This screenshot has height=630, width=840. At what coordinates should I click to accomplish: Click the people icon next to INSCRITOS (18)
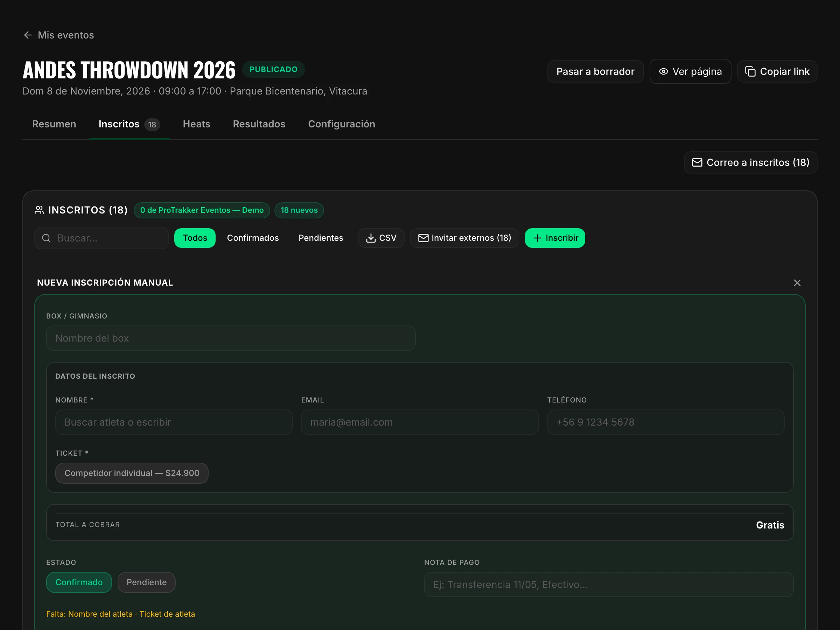[x=39, y=210]
